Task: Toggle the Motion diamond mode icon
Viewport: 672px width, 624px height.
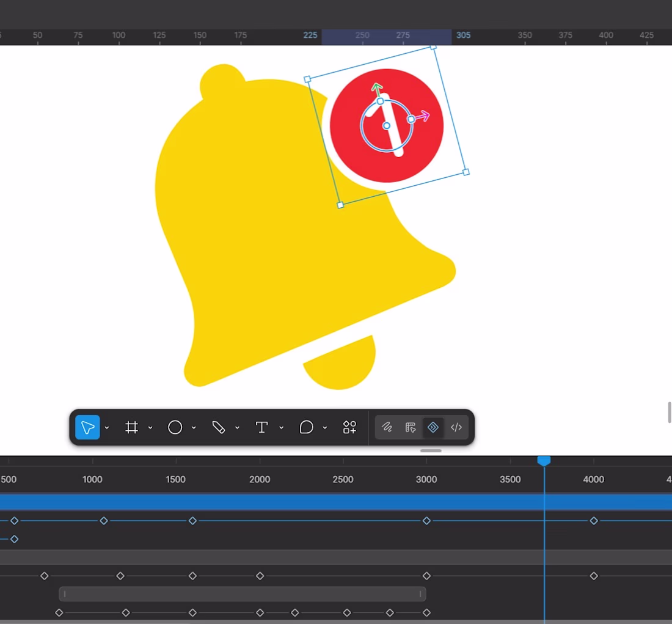Action: 433,427
